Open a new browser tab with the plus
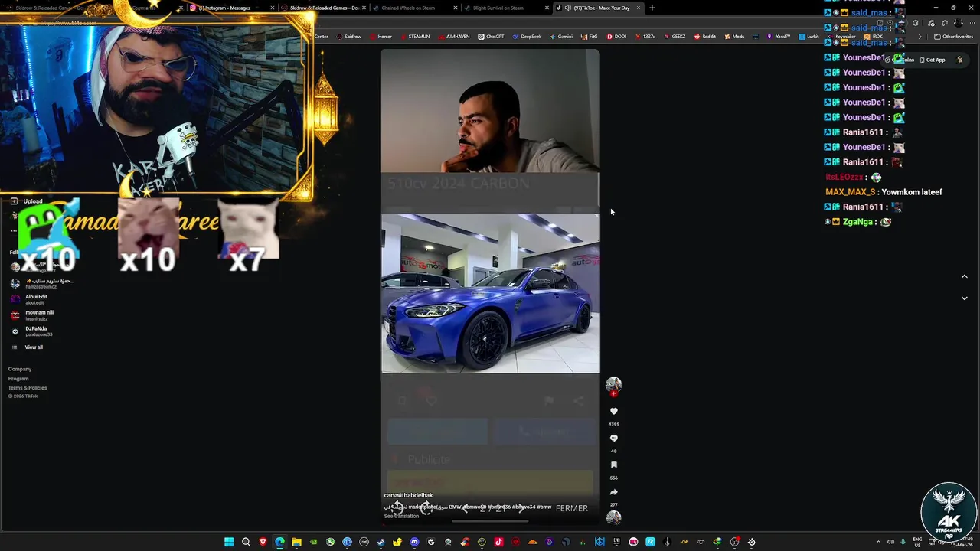Viewport: 980px width, 551px height. [652, 8]
